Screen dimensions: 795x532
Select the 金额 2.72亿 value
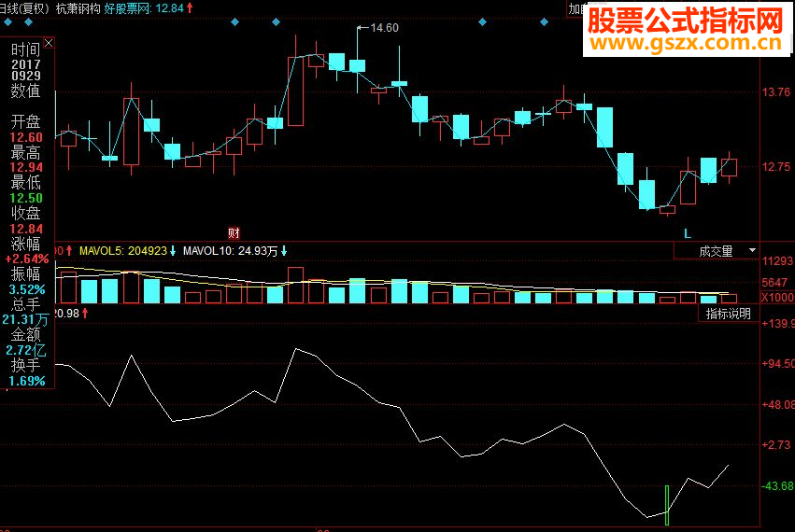pyautogui.click(x=26, y=350)
